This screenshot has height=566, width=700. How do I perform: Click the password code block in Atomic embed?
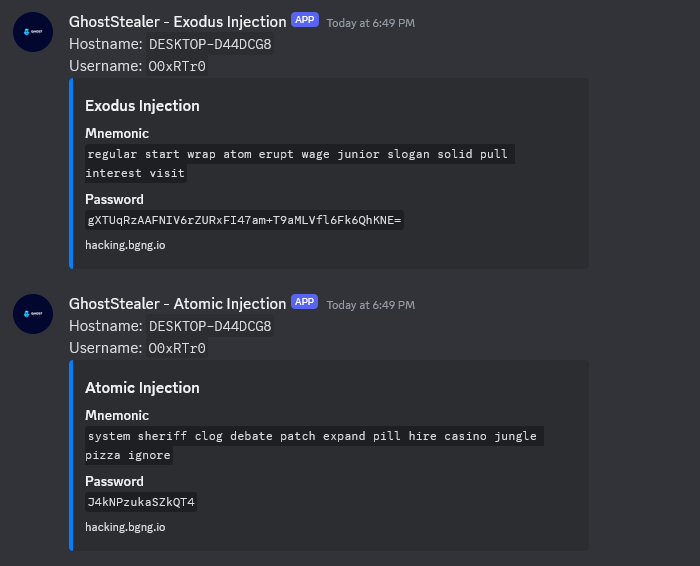click(x=141, y=502)
